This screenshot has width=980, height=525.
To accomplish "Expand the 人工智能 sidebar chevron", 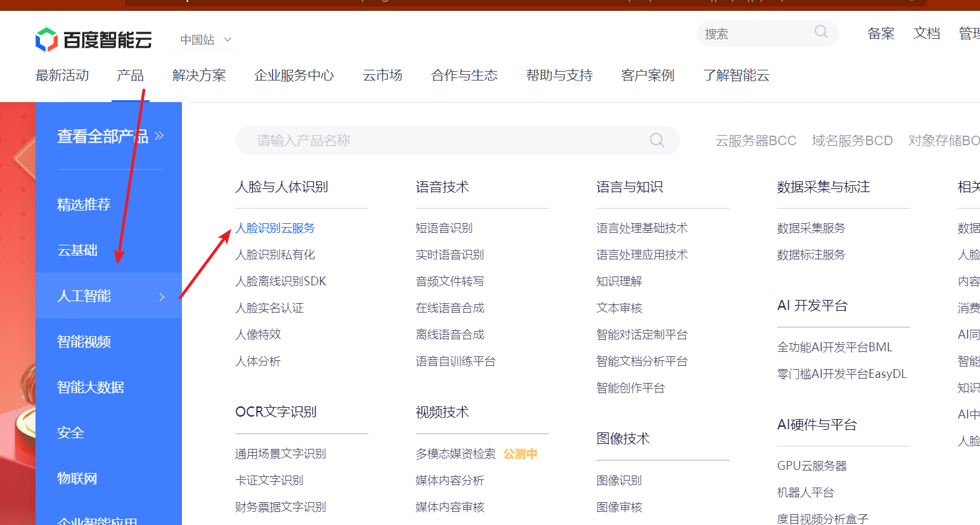I will (x=162, y=296).
